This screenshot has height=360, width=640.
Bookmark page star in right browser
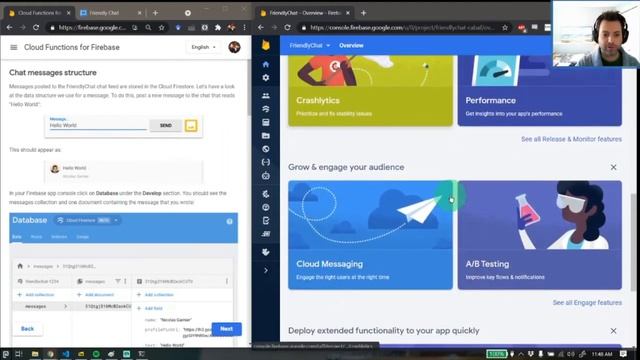pyautogui.click(x=505, y=27)
